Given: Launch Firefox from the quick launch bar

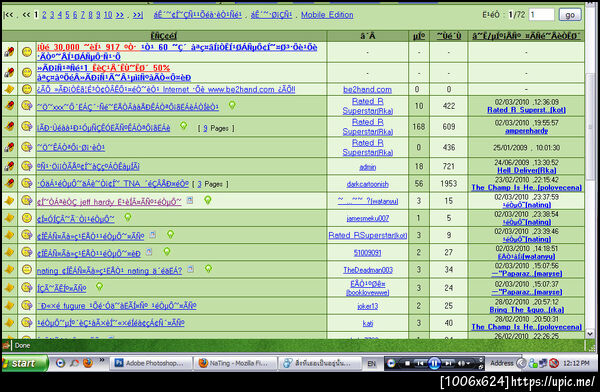Looking at the screenshot, I should click(x=88, y=363).
